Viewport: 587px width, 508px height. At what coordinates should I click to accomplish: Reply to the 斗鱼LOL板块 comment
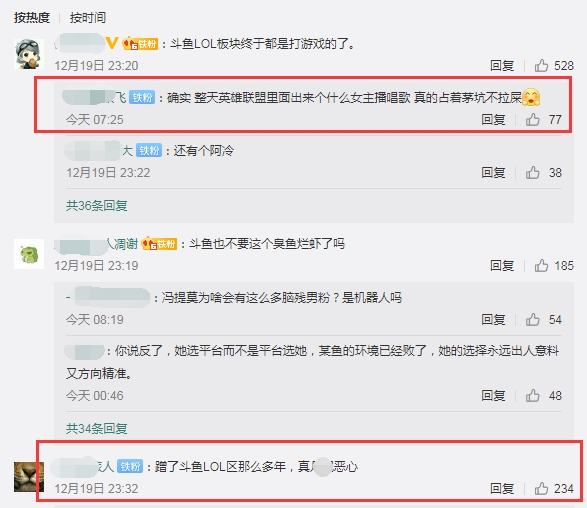pos(502,66)
